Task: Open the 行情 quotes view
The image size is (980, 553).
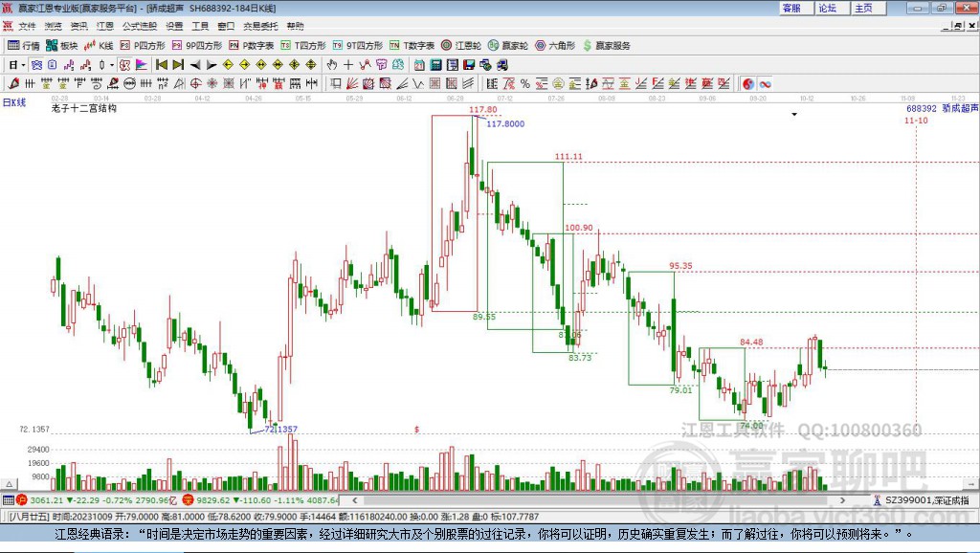Action: tap(24, 46)
